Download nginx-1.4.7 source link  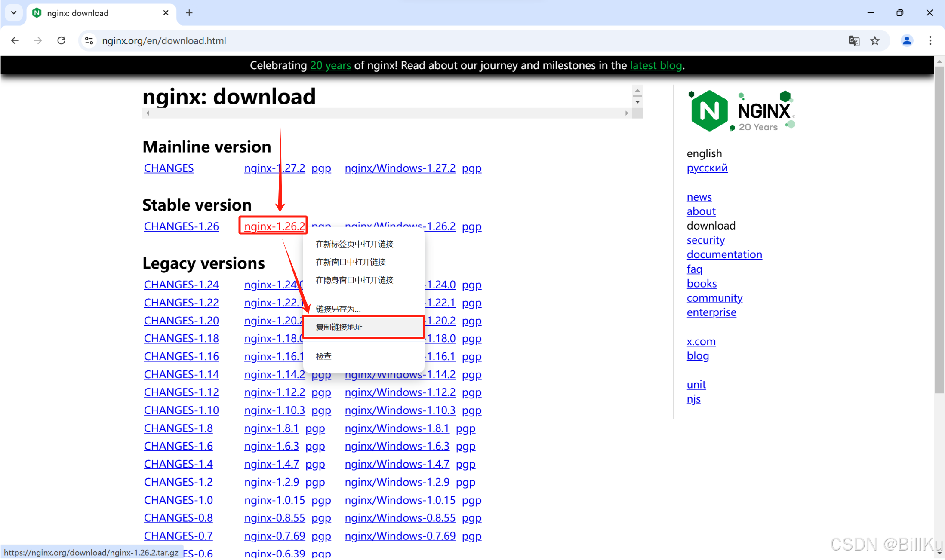tap(271, 464)
